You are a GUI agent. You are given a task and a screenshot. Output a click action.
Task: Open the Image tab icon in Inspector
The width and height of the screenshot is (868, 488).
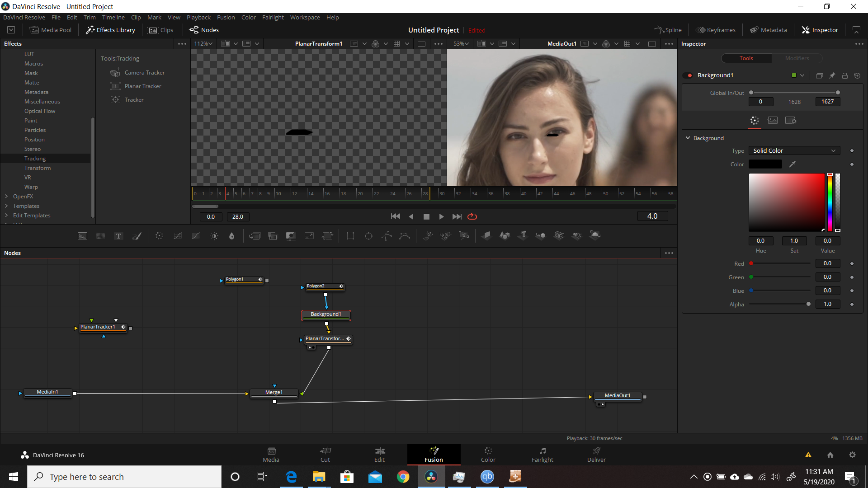pos(773,120)
